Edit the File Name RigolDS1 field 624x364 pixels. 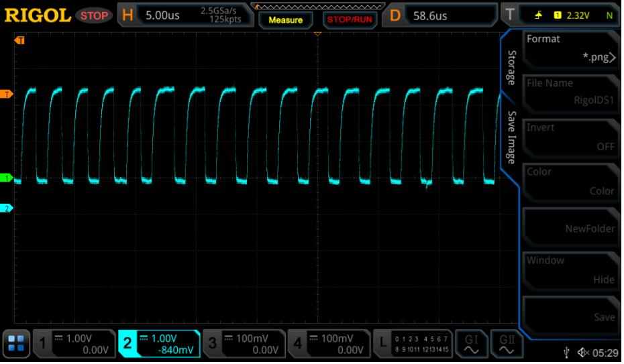tap(570, 93)
